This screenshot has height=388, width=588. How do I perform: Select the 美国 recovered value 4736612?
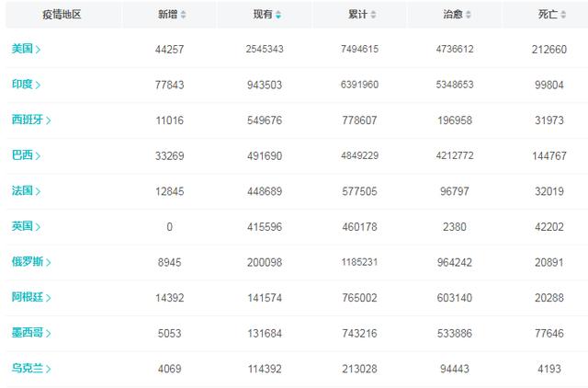pos(455,49)
